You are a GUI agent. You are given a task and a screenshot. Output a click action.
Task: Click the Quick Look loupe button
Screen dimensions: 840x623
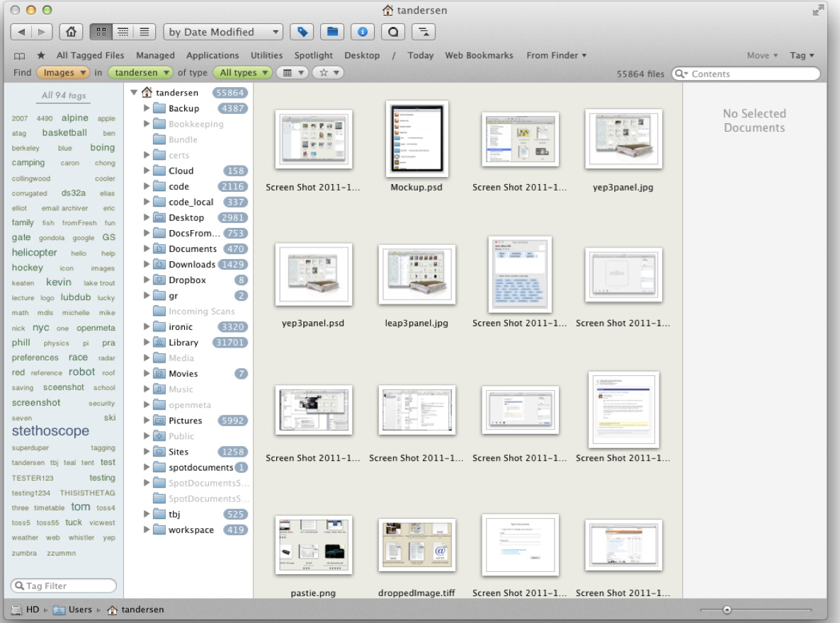[x=393, y=32]
